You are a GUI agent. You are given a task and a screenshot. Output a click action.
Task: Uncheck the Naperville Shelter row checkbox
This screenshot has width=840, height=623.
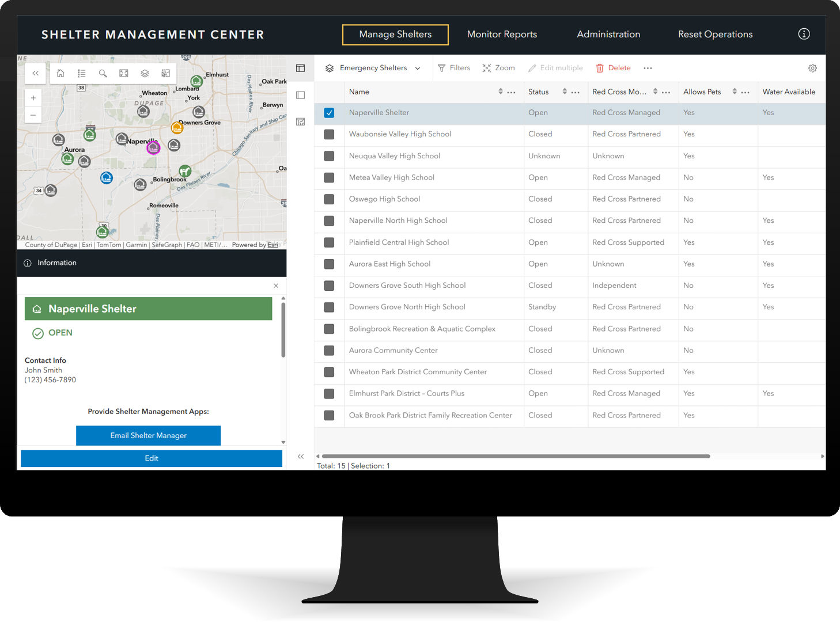point(329,113)
